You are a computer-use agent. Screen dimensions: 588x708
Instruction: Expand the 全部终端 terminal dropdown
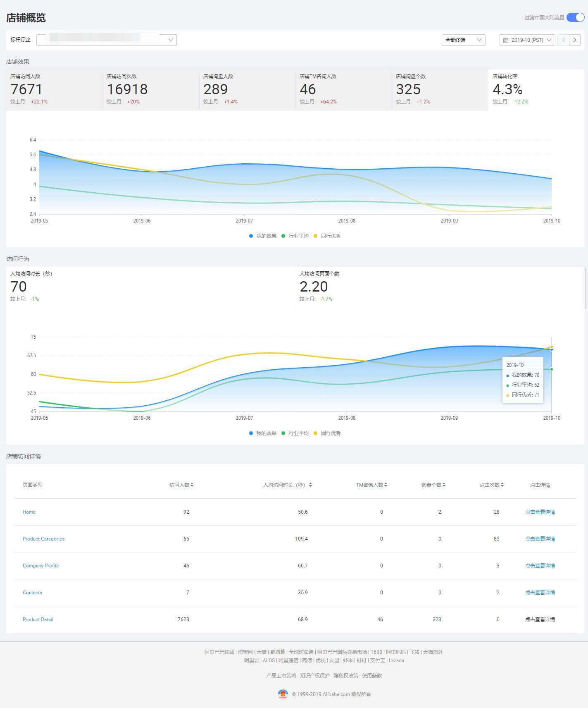[463, 40]
